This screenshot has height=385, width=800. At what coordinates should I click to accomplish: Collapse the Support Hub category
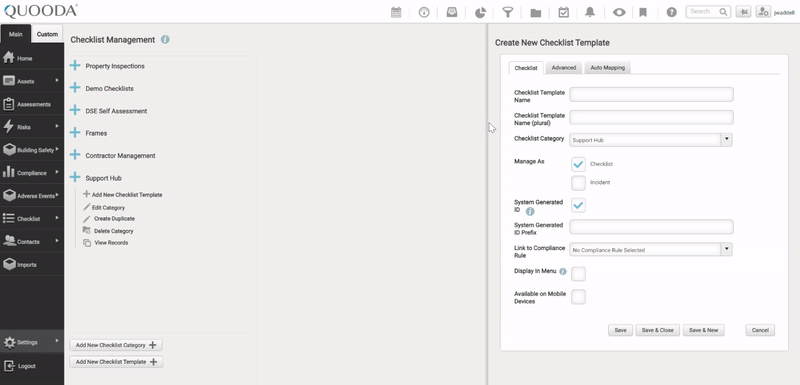coord(75,178)
